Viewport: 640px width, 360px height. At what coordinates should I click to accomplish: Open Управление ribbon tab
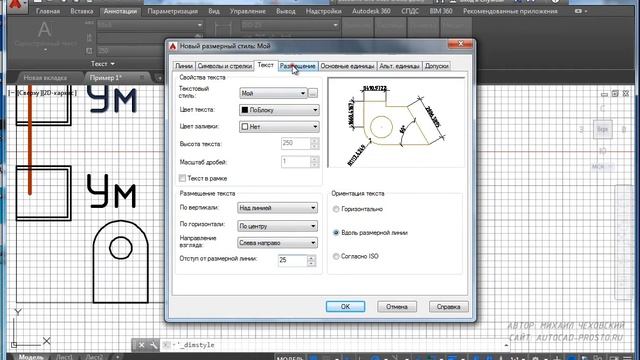click(x=248, y=11)
